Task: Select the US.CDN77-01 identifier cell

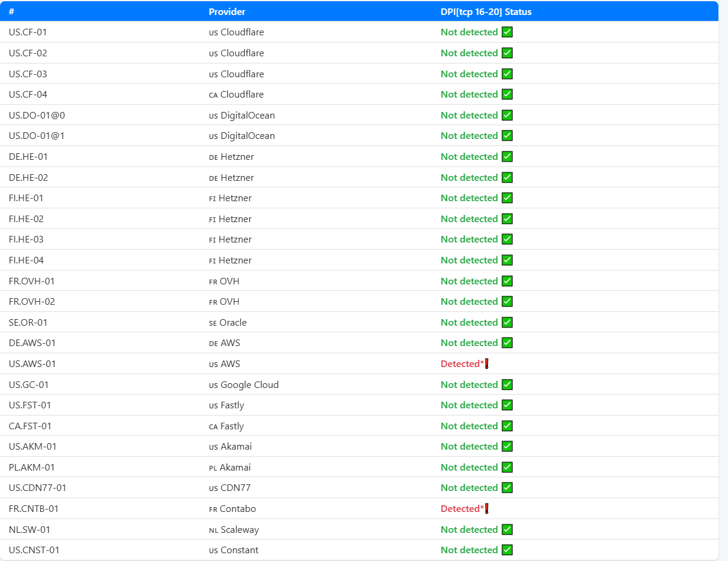Action: coord(38,488)
